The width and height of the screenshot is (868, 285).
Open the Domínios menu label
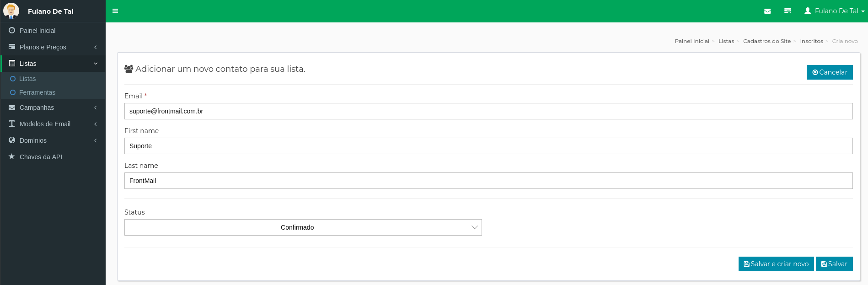tap(33, 140)
